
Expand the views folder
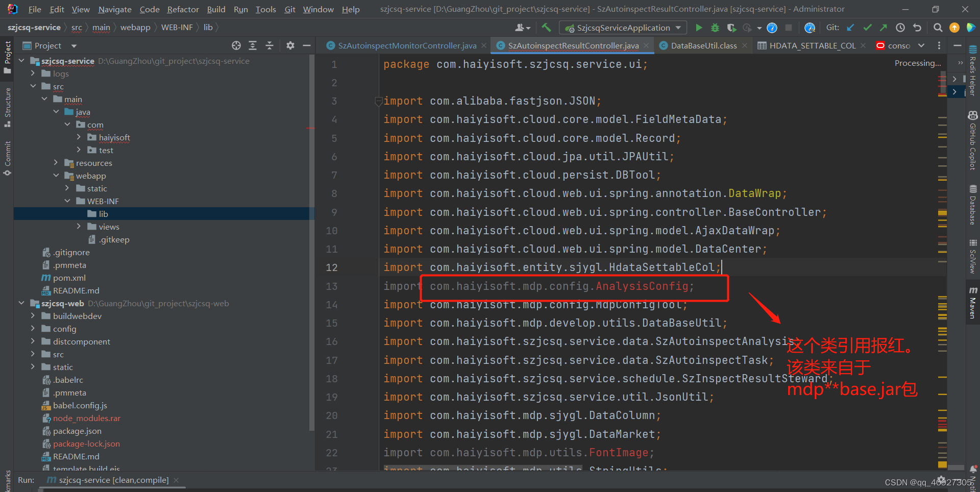pyautogui.click(x=79, y=227)
